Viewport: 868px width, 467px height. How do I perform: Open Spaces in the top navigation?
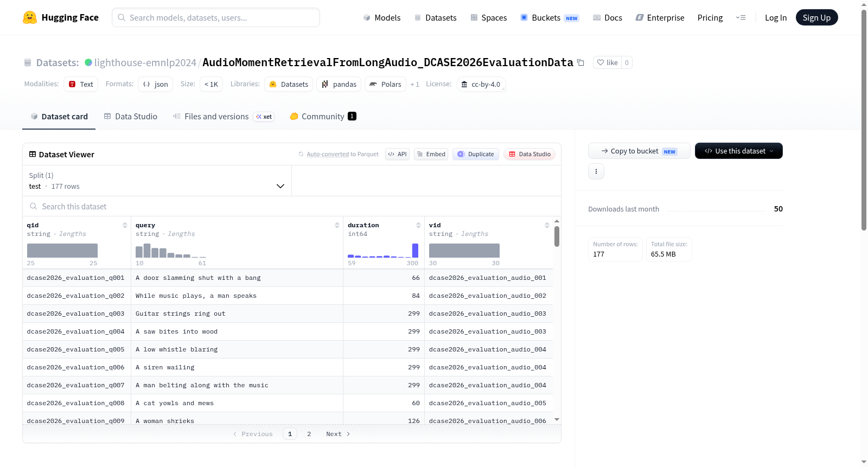(x=488, y=17)
